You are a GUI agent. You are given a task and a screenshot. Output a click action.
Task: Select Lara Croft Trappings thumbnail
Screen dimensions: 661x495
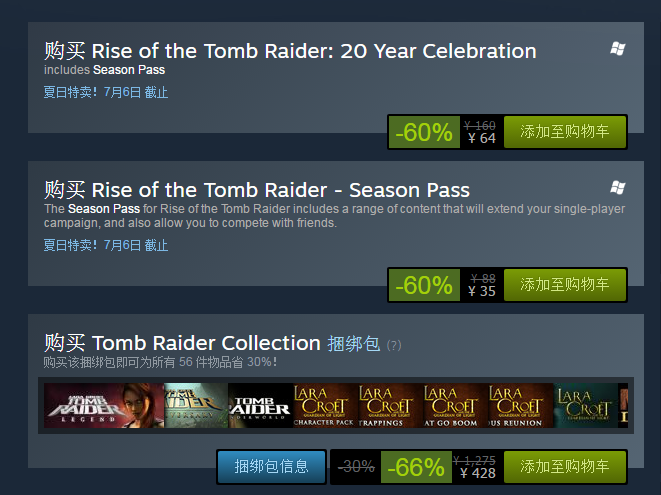coord(390,405)
